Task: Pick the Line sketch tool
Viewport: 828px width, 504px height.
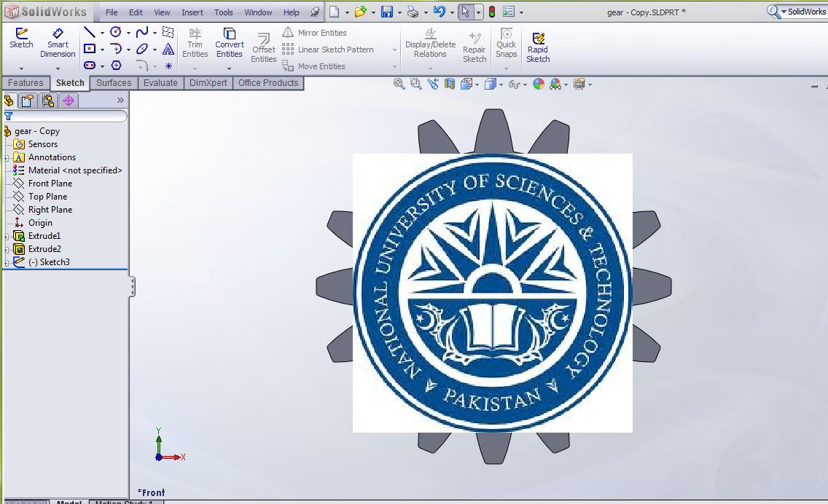Action: (x=90, y=32)
